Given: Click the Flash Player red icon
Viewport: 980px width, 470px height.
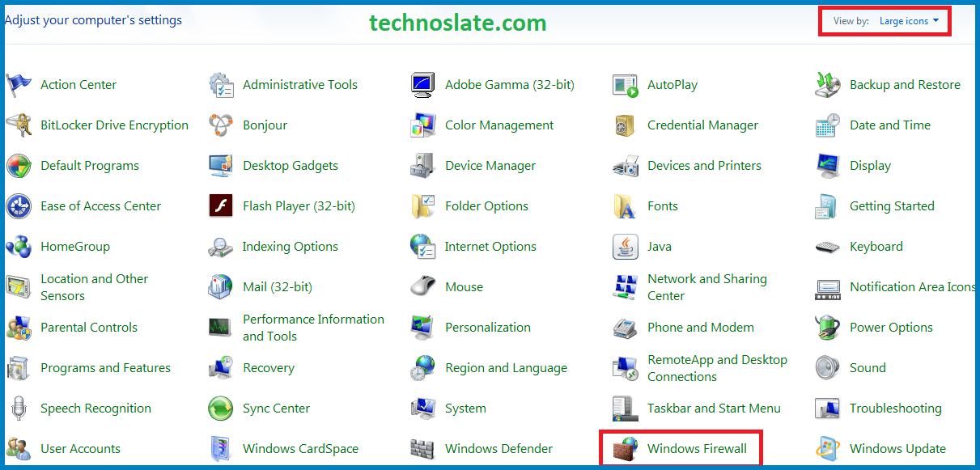Looking at the screenshot, I should click(x=221, y=206).
